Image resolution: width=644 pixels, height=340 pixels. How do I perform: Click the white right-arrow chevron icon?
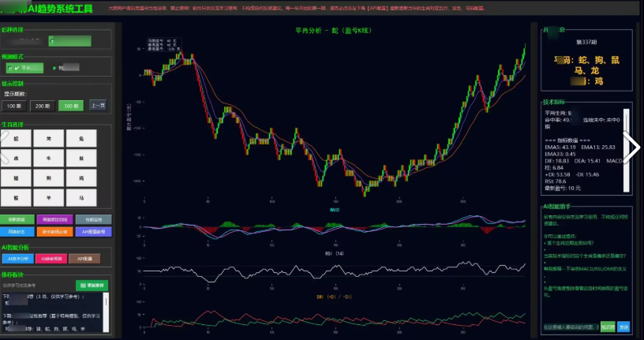(632, 146)
